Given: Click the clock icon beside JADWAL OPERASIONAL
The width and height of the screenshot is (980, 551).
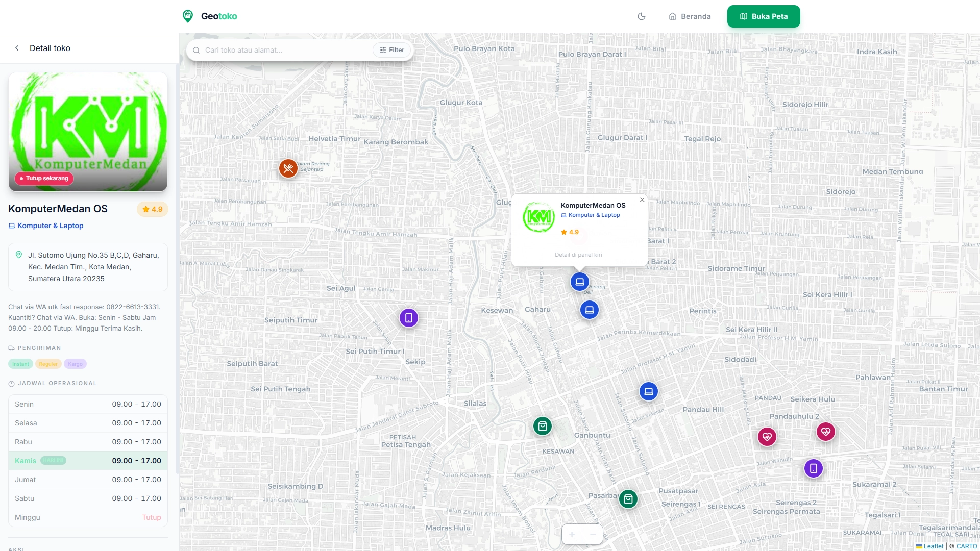Looking at the screenshot, I should pos(11,383).
